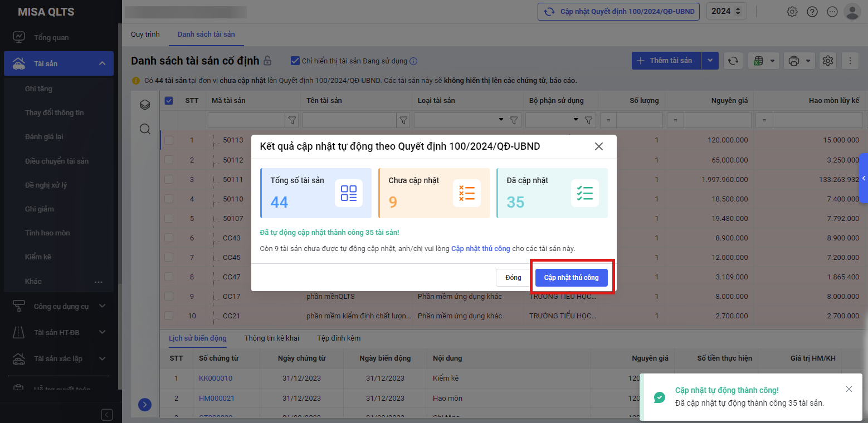Click the Cập nhật thủ công button
The width and height of the screenshot is (868, 423).
[571, 277]
